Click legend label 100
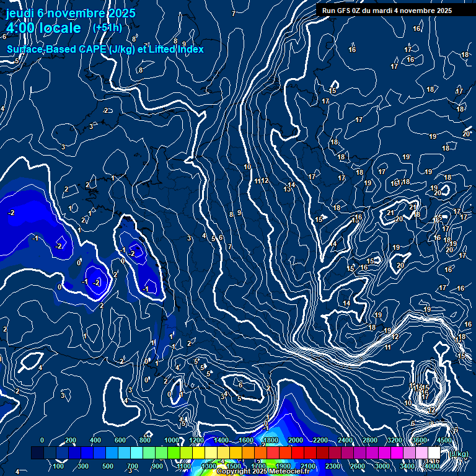 point(58,466)
